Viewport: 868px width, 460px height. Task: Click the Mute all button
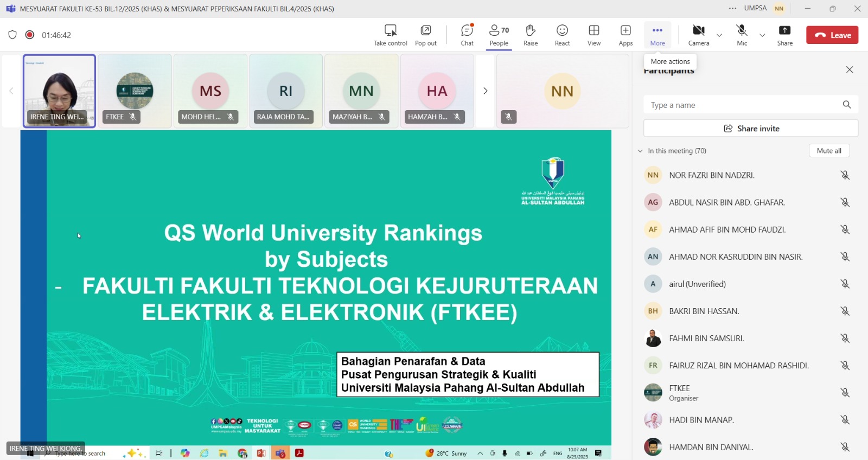pyautogui.click(x=829, y=151)
